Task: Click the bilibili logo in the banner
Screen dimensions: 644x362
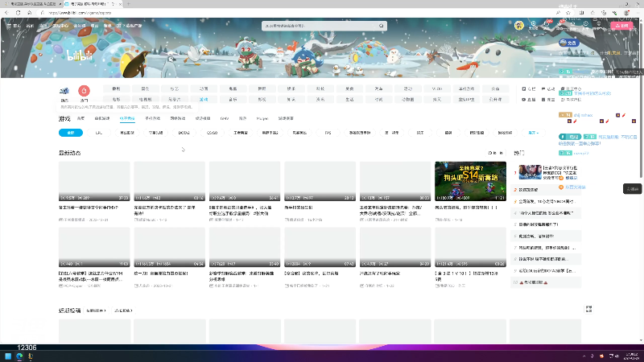Action: (x=80, y=56)
